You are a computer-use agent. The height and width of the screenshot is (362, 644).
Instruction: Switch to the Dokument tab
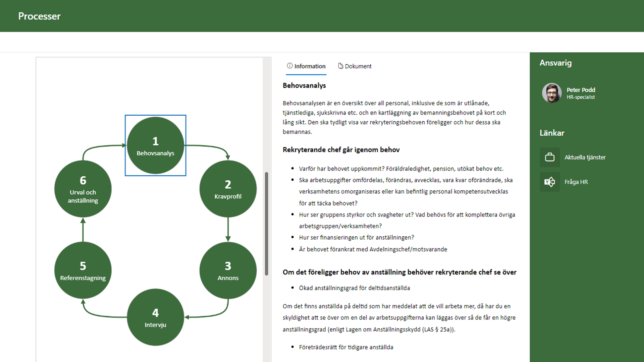(358, 66)
